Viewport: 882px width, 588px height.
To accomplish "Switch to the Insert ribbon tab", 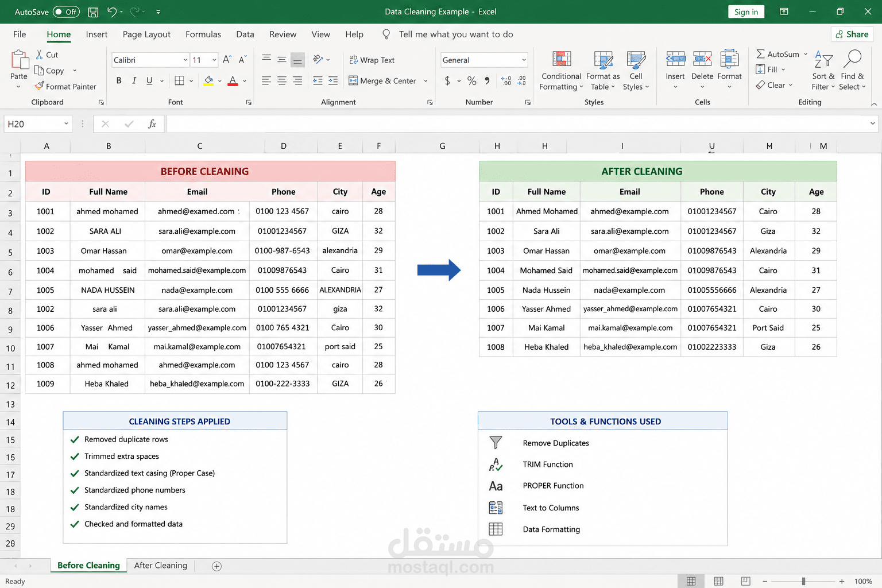I will pos(96,34).
